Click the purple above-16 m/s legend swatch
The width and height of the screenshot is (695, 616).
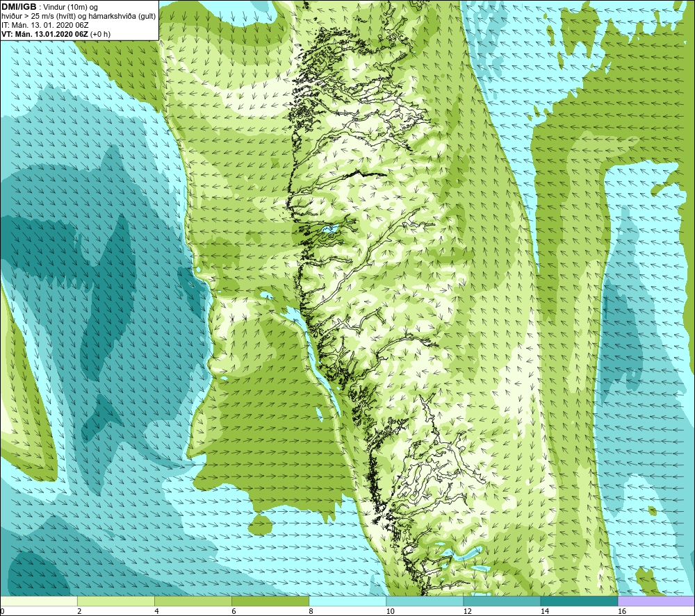(x=656, y=601)
